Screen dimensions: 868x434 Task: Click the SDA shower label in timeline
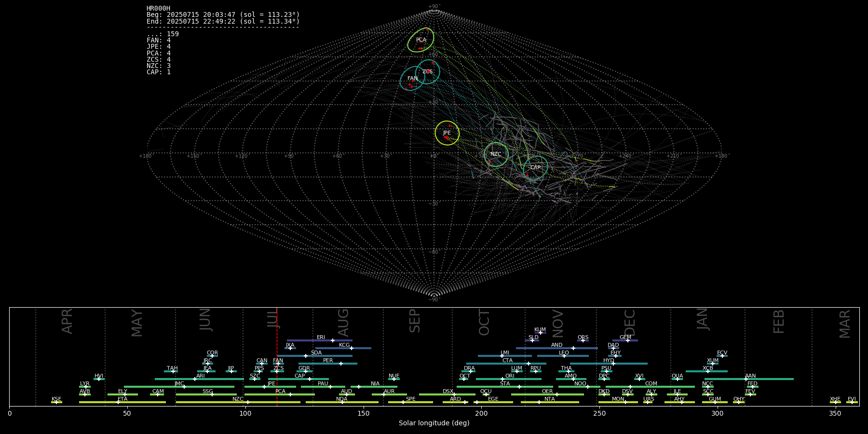pyautogui.click(x=316, y=353)
